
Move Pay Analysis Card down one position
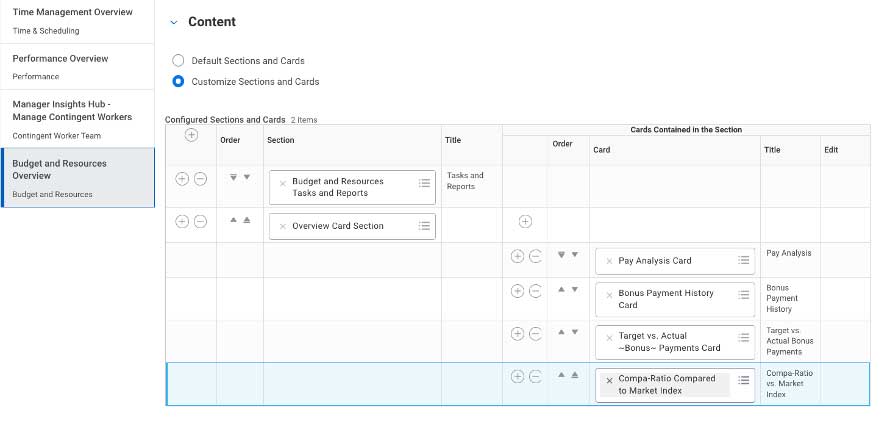pyautogui.click(x=574, y=255)
